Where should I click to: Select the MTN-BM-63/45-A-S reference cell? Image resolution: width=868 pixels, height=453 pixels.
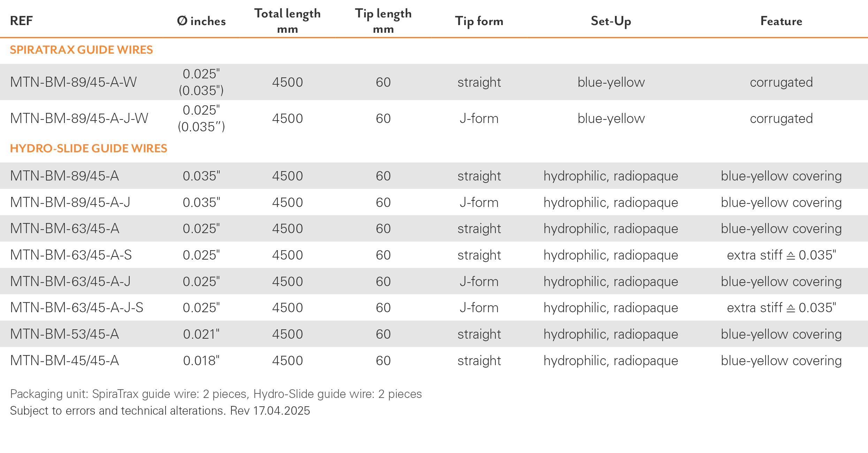71,255
